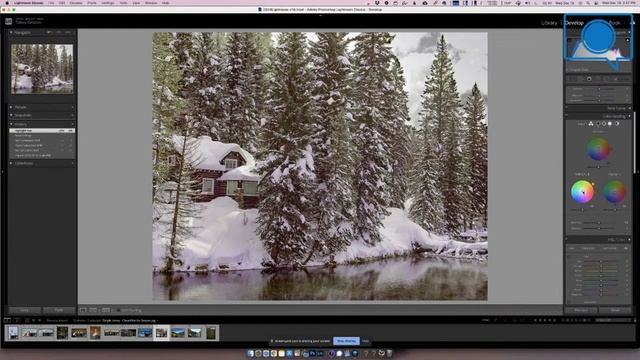Click the Navigator preview thumbnail
Viewport: 640px width, 360px height.
point(42,69)
